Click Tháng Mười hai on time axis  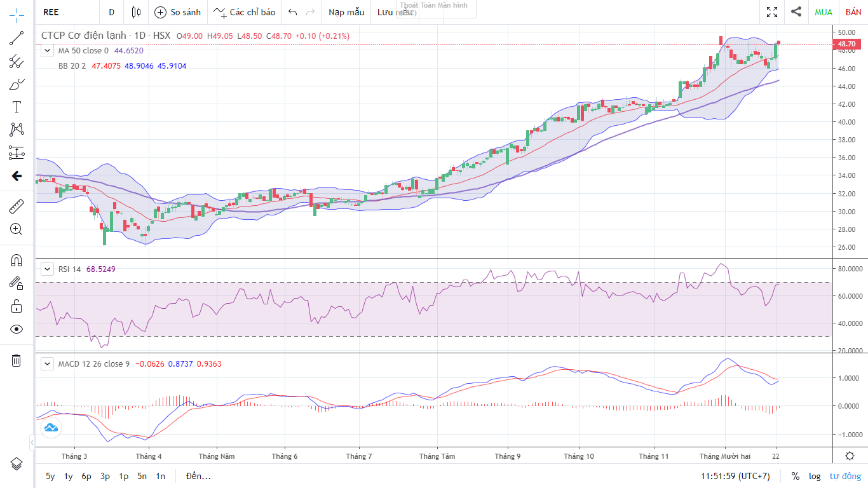pos(725,456)
